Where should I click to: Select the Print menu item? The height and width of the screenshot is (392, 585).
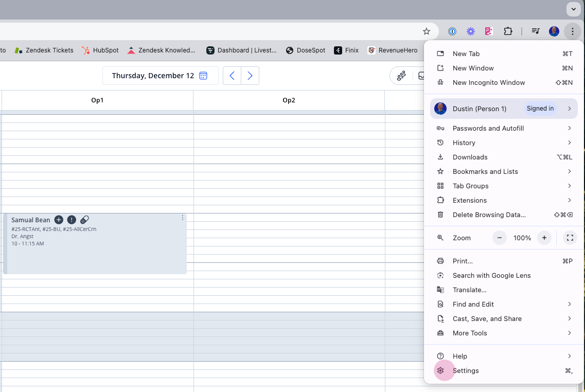coord(504,261)
